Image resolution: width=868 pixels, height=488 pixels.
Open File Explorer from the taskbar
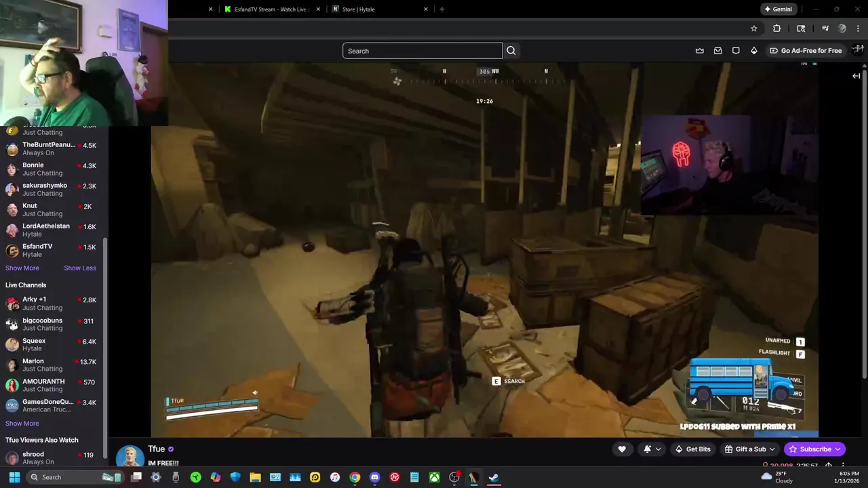pyautogui.click(x=255, y=477)
